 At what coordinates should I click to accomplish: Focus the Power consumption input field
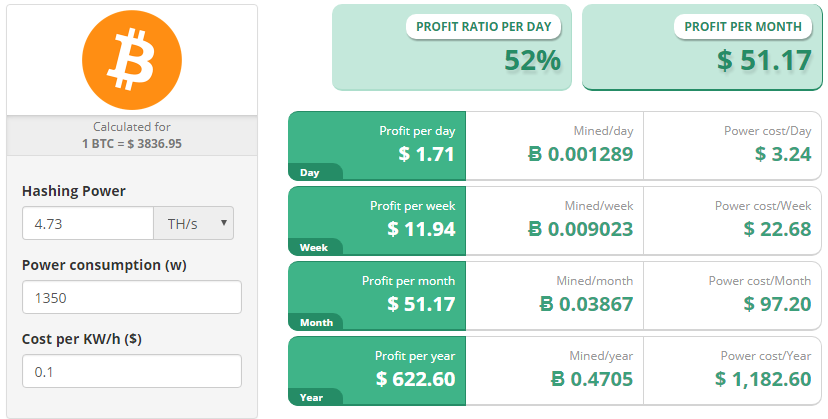pos(131,297)
